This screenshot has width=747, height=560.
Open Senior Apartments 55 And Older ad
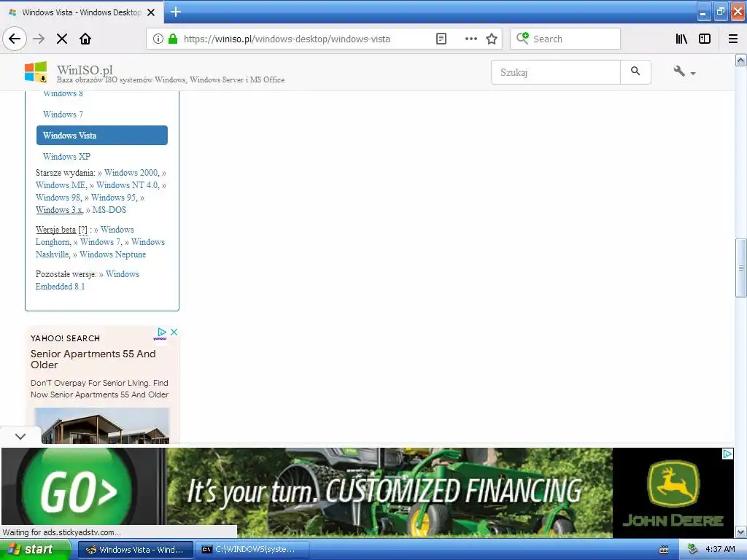click(93, 359)
